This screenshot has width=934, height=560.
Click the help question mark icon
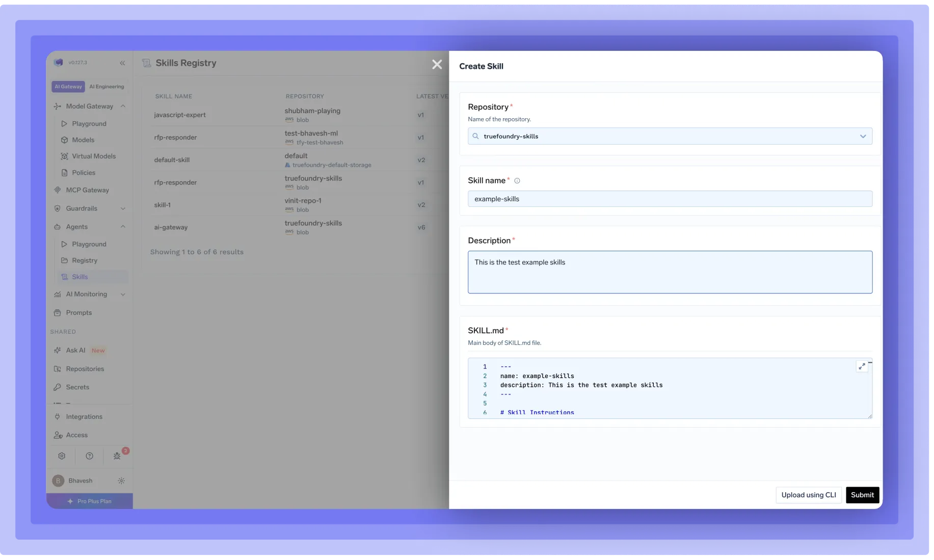point(89,456)
